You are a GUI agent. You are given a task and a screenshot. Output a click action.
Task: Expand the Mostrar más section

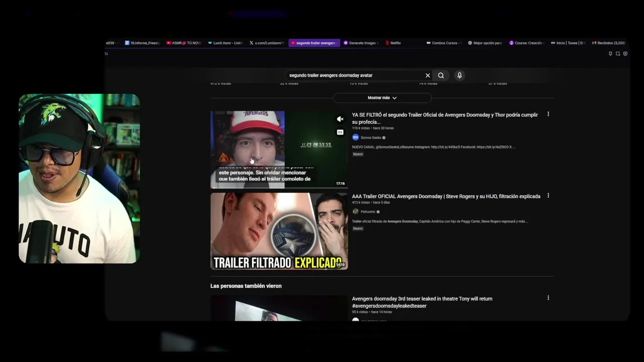pos(382,98)
